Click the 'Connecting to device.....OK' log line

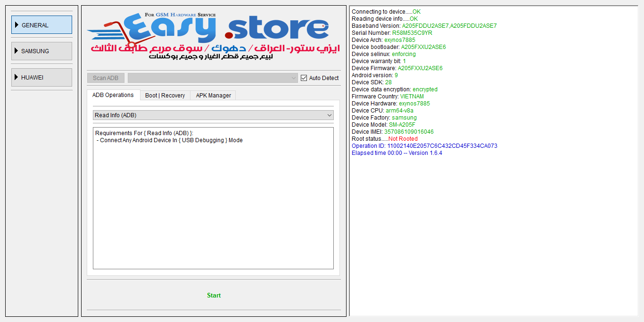pos(386,12)
